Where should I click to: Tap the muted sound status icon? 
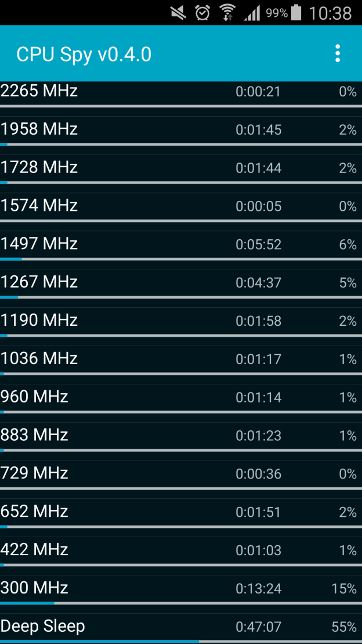coord(179,13)
